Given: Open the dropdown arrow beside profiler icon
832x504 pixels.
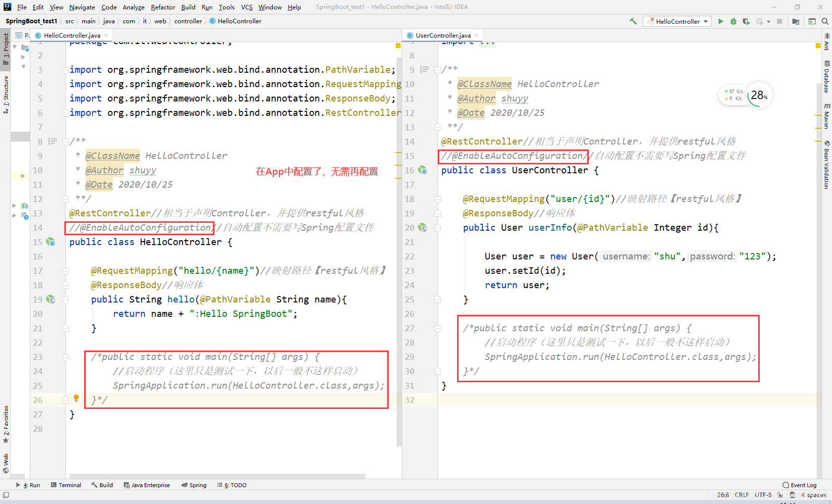Looking at the screenshot, I should tap(769, 21).
